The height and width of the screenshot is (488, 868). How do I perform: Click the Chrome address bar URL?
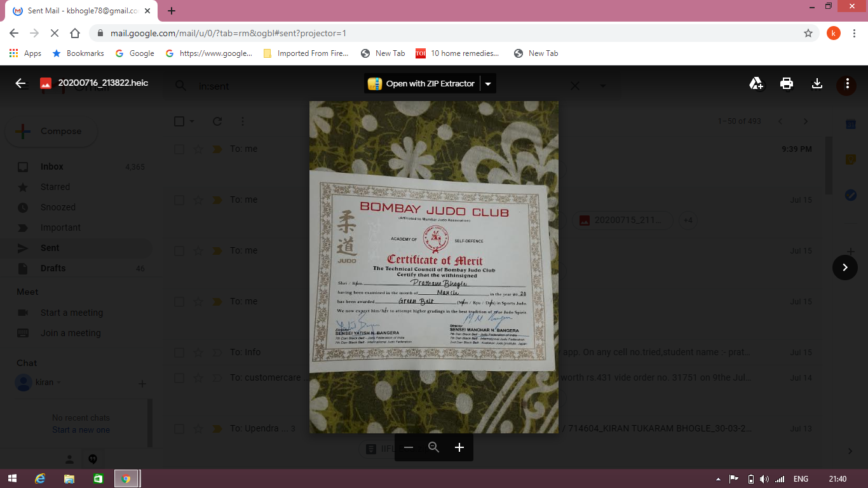228,33
